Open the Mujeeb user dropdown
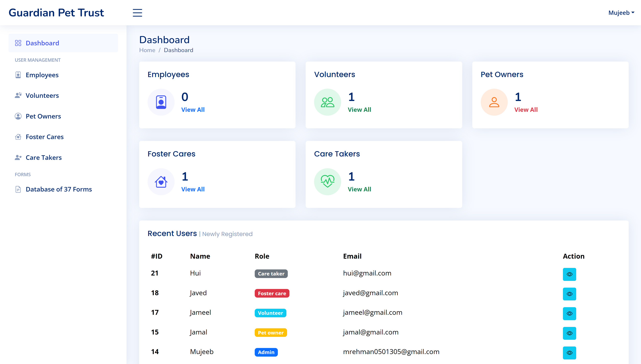641x364 pixels. (621, 13)
